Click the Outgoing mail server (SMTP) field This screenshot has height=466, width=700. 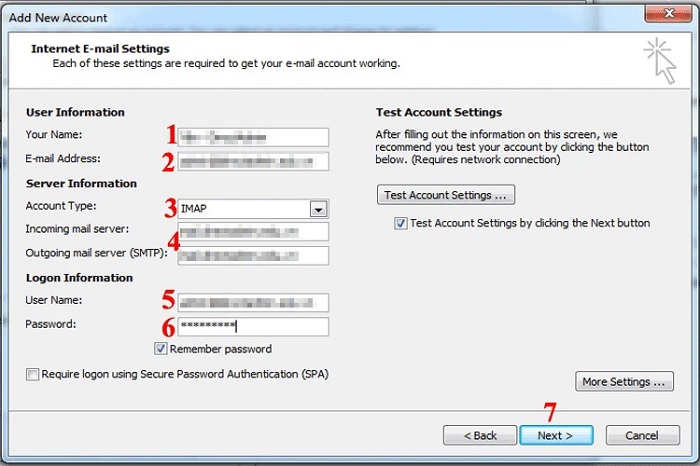coord(253,256)
